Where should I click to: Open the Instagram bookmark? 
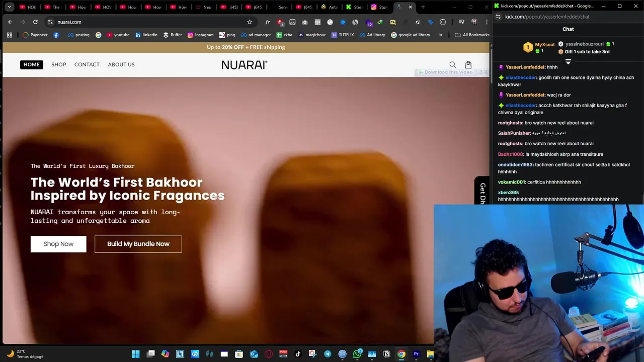(200, 35)
